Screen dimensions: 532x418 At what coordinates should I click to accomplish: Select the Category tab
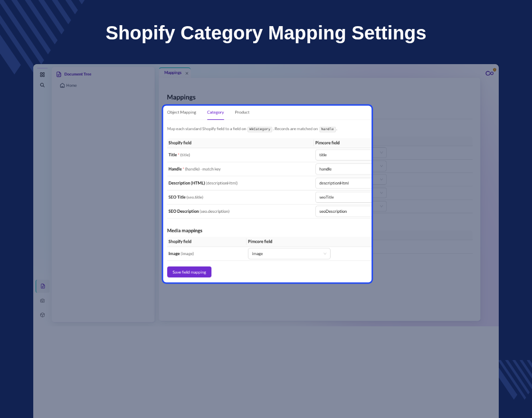pyautogui.click(x=216, y=112)
